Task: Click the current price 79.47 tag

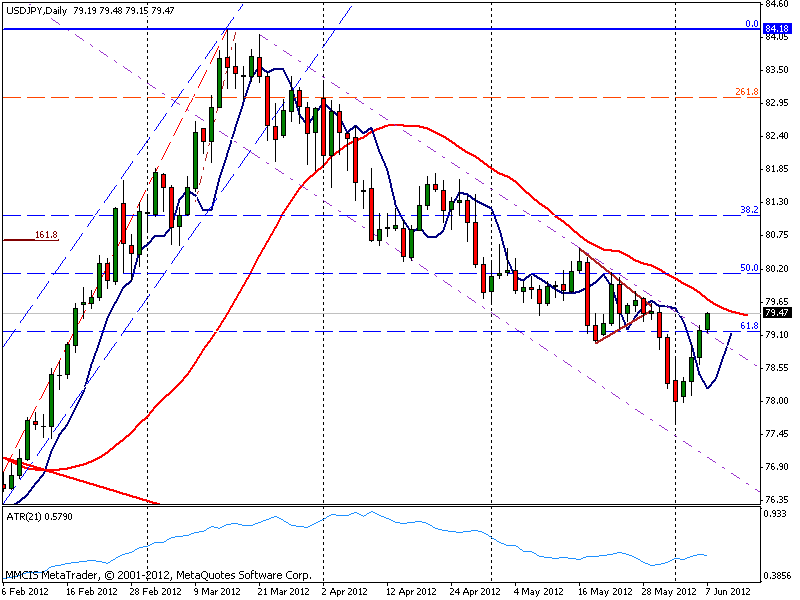Action: click(777, 313)
